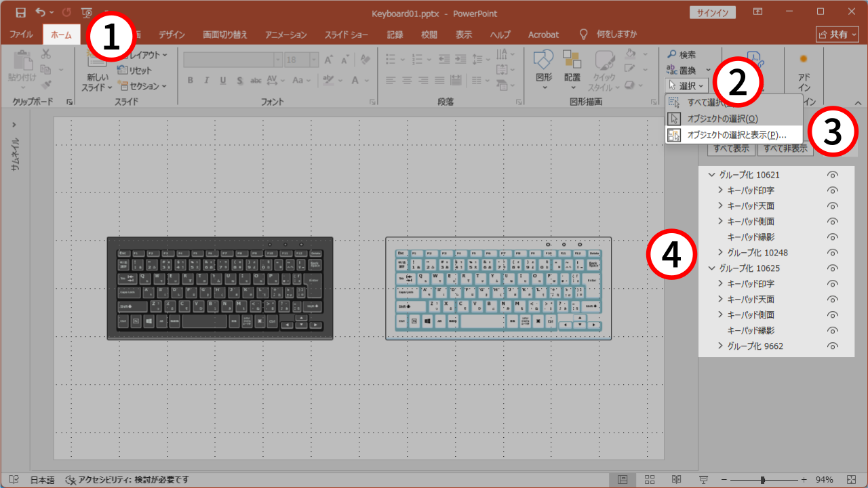Open the 配置 arrange tool
868x488 pixels.
(x=572, y=70)
